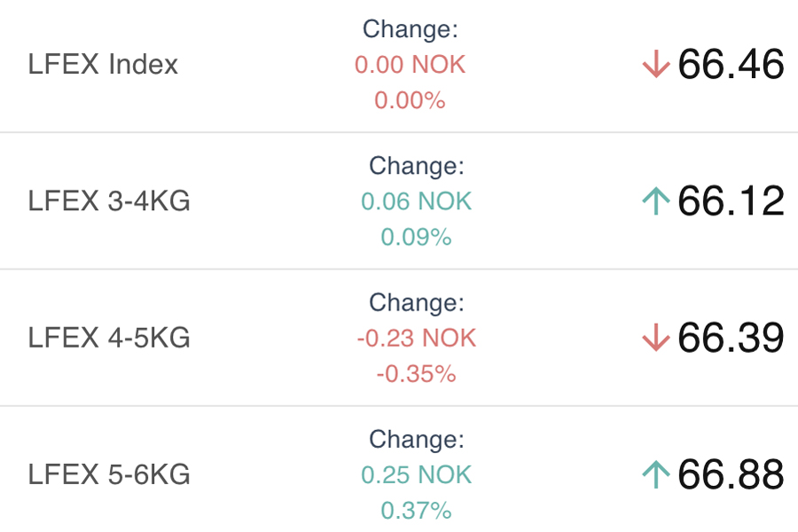Select the LFEX 4-5KG label
Viewport: 798px width, 532px height.
click(109, 338)
